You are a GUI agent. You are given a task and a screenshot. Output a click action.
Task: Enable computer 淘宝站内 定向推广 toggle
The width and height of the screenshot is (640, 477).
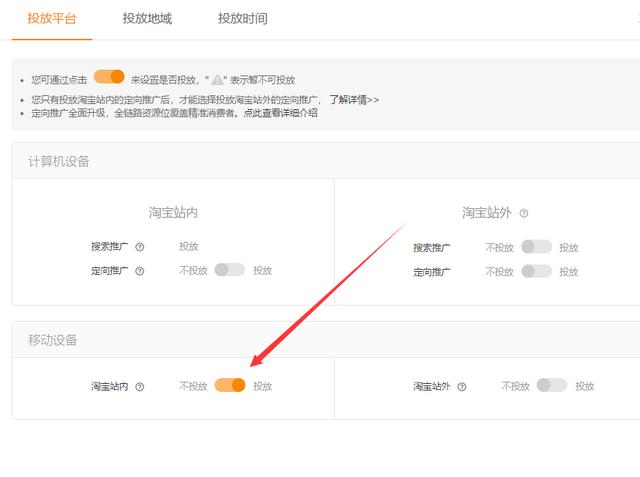(x=229, y=270)
